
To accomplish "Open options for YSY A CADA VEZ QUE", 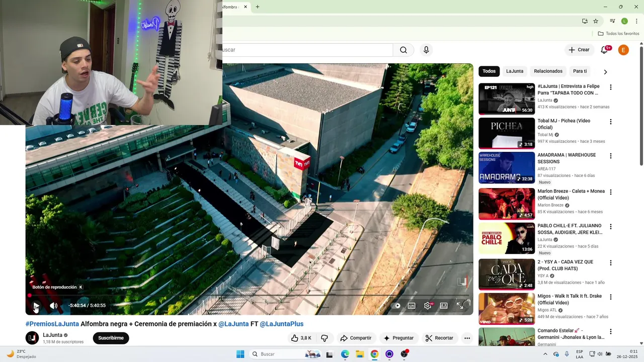I will [x=611, y=262].
